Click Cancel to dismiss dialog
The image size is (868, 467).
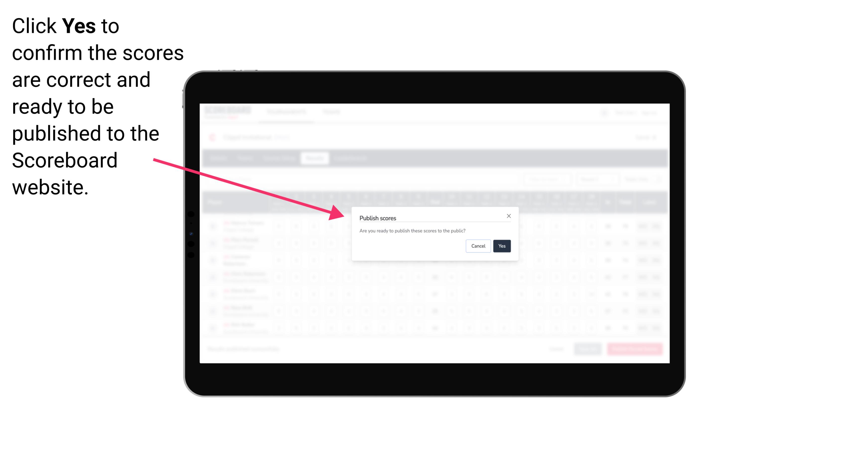click(478, 245)
